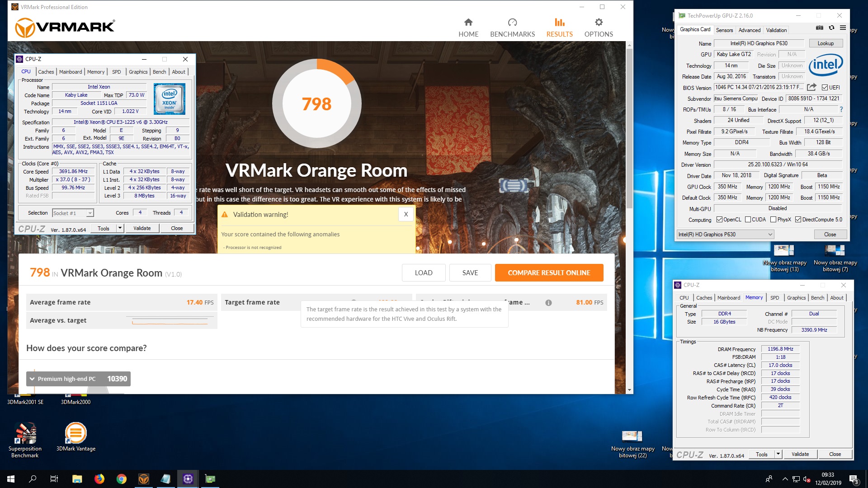
Task: Open the Superposition Benchmark desktop shortcut
Action: [x=25, y=440]
